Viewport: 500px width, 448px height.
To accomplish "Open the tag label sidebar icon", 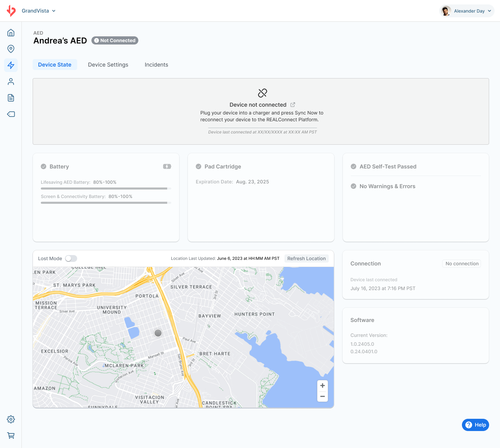I will pyautogui.click(x=11, y=114).
